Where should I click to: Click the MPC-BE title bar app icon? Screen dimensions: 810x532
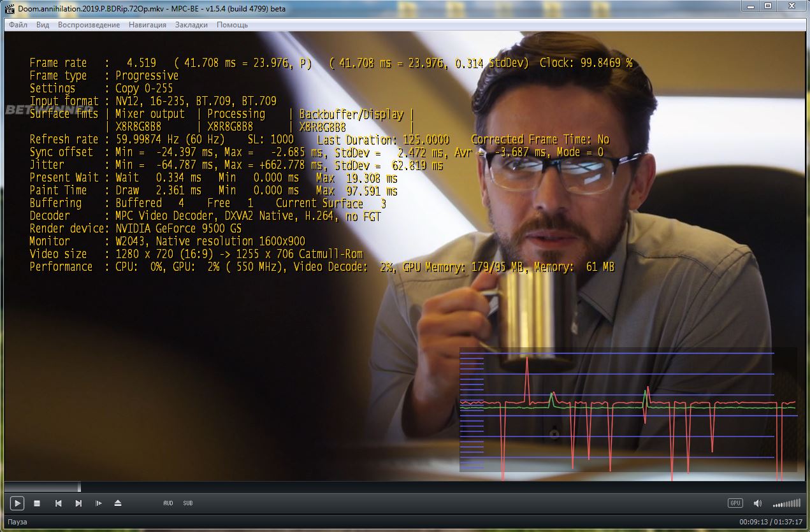tap(10, 8)
